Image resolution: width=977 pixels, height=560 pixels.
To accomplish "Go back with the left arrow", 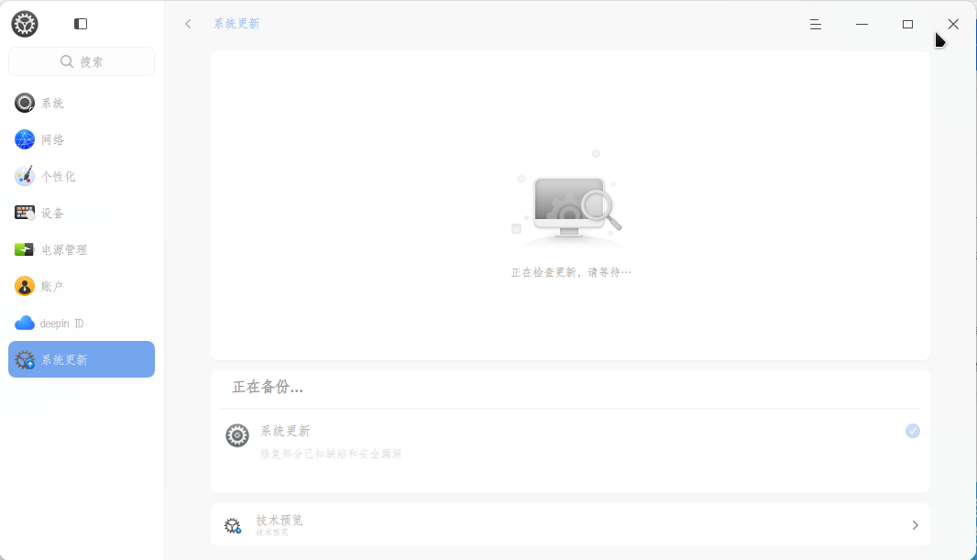I will 188,24.
